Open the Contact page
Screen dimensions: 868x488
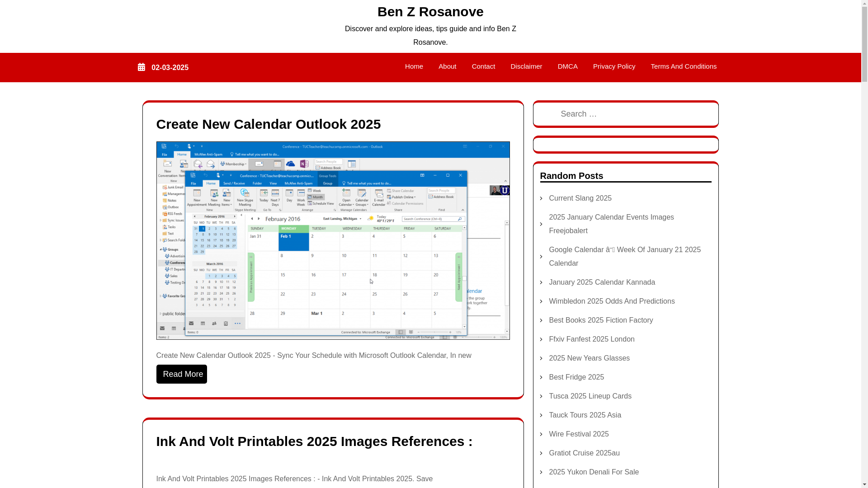[483, 66]
